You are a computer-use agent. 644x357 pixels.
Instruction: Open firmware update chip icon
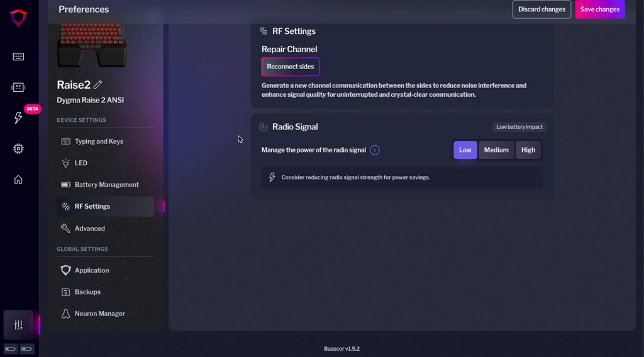coord(18,149)
